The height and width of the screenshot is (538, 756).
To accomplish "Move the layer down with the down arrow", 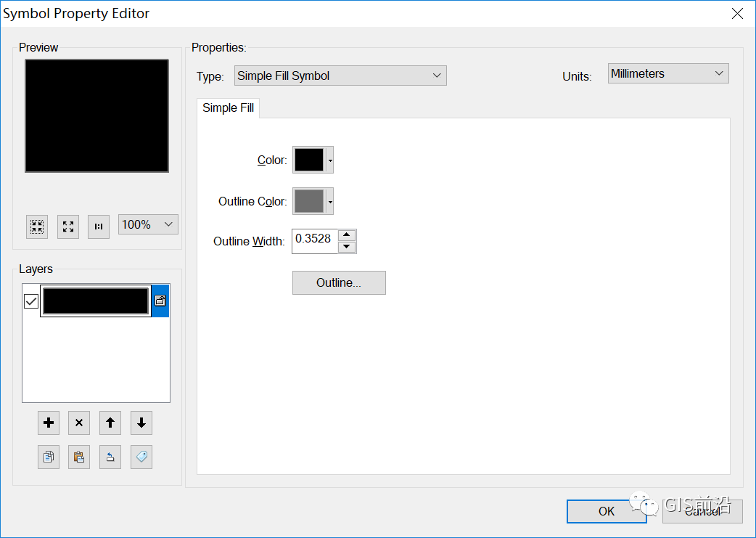I will click(x=141, y=423).
